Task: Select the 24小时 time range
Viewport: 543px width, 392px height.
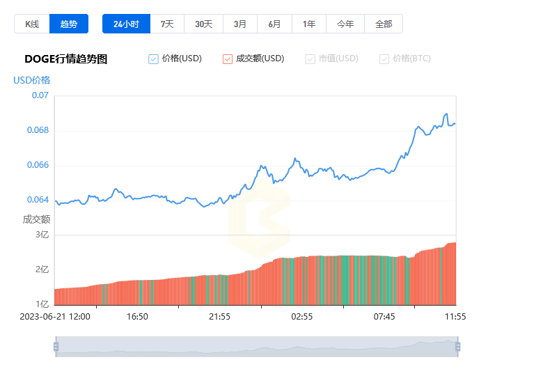Action: click(x=126, y=24)
